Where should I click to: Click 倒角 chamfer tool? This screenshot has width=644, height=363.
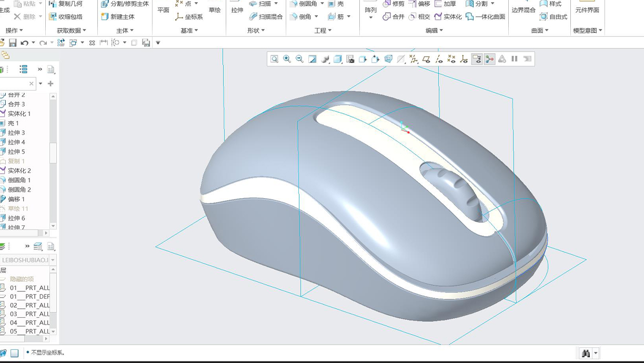pyautogui.click(x=300, y=17)
